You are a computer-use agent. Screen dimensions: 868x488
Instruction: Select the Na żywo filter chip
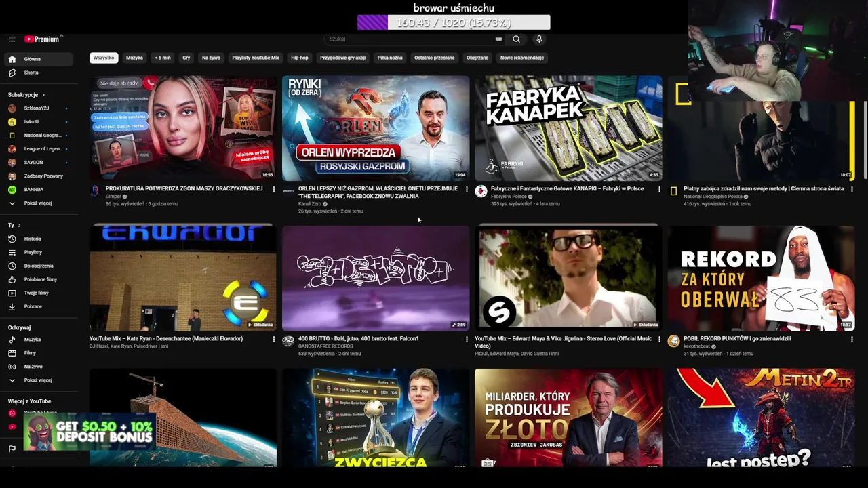click(211, 58)
